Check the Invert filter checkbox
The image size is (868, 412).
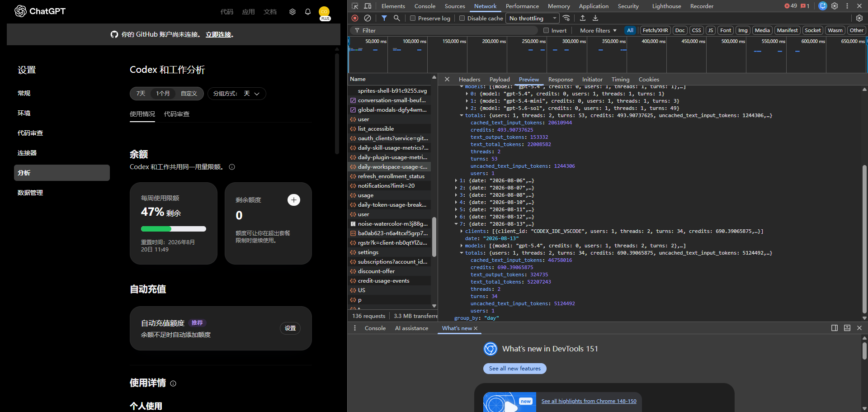coord(546,30)
